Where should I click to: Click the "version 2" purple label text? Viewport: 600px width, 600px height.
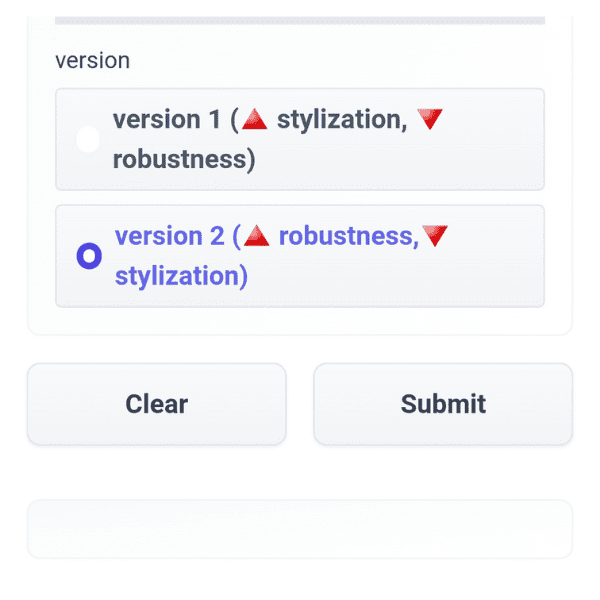(x=170, y=236)
